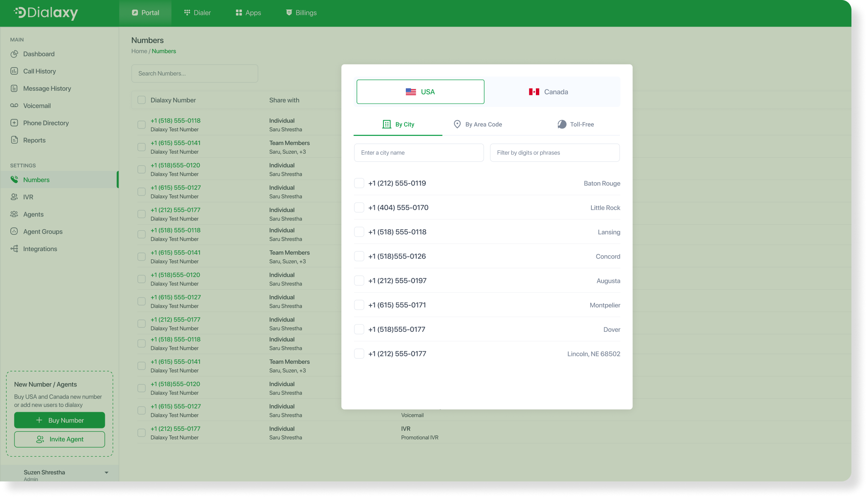Click the Buy Number button
Image resolution: width=868 pixels, height=498 pixels.
(59, 420)
